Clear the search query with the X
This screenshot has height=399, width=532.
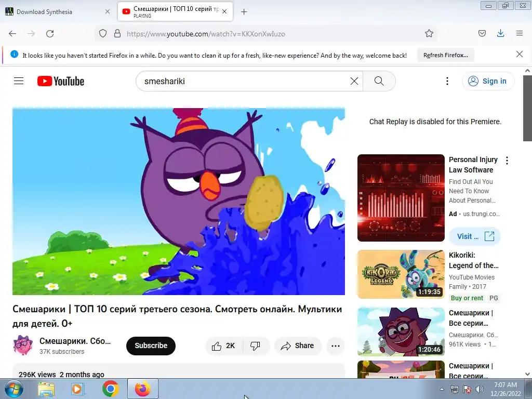pos(354,81)
